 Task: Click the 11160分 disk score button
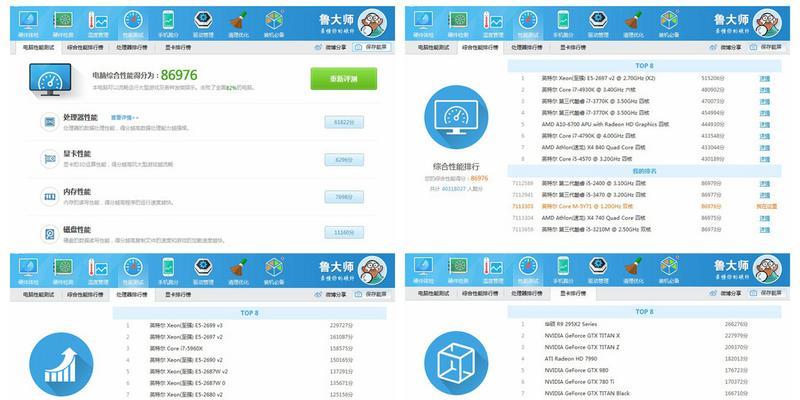(x=344, y=233)
